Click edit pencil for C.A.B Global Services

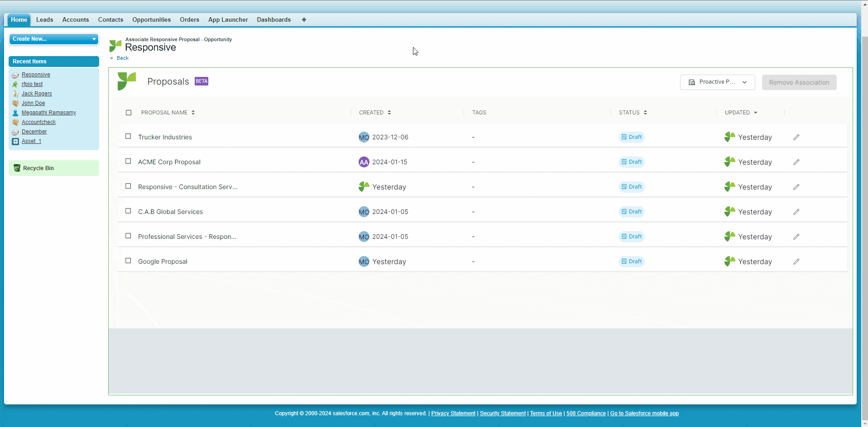click(796, 212)
